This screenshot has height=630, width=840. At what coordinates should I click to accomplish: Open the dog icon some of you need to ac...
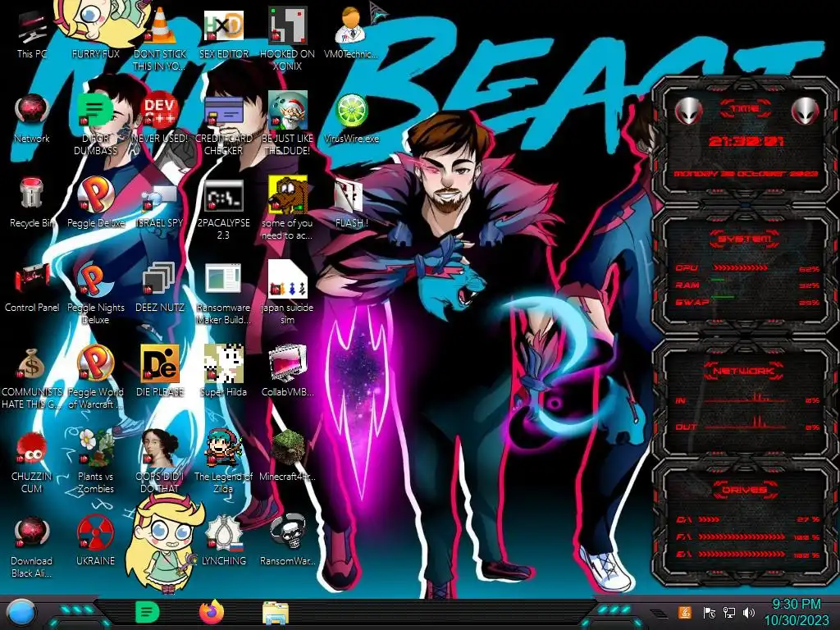click(287, 209)
